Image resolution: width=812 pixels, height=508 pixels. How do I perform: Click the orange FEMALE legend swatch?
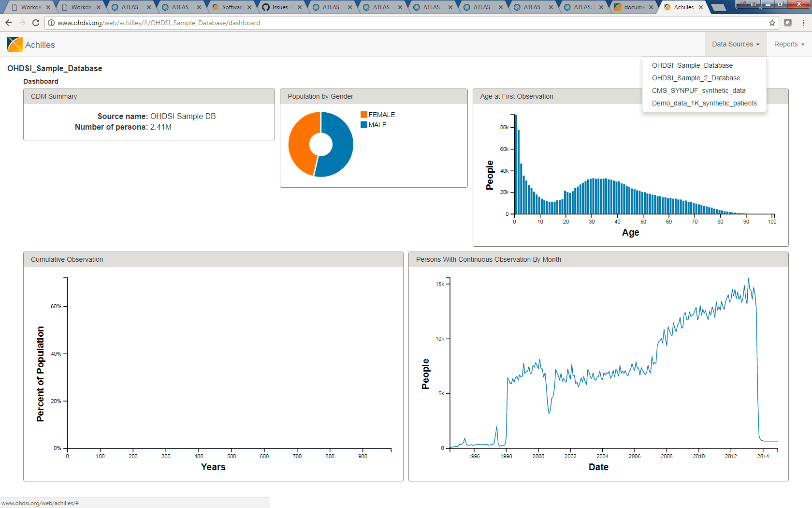pos(363,115)
